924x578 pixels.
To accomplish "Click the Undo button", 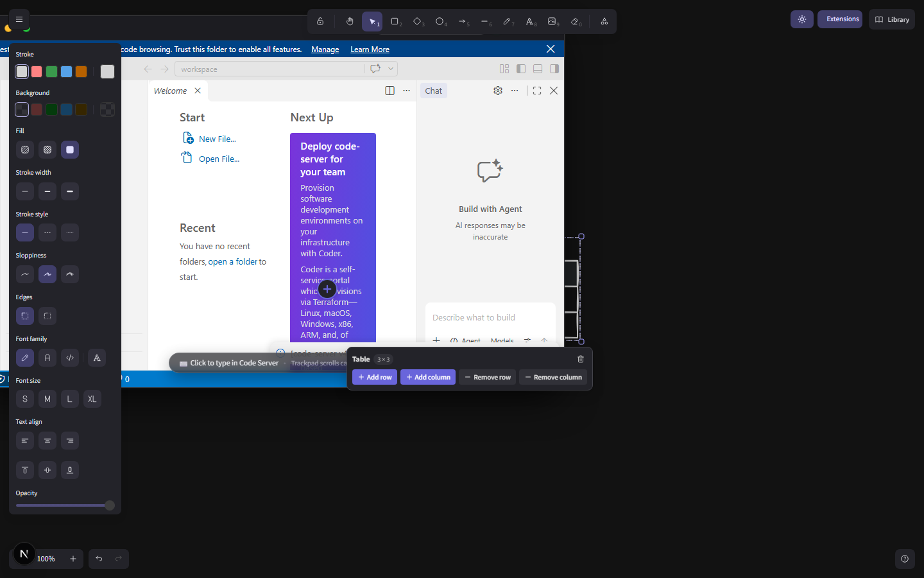I will click(x=99, y=559).
